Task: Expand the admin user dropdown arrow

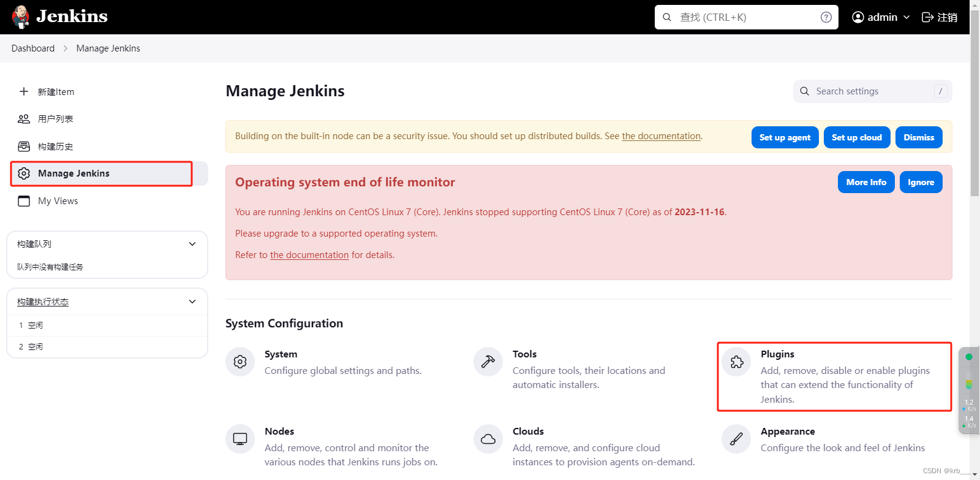Action: coord(907,17)
